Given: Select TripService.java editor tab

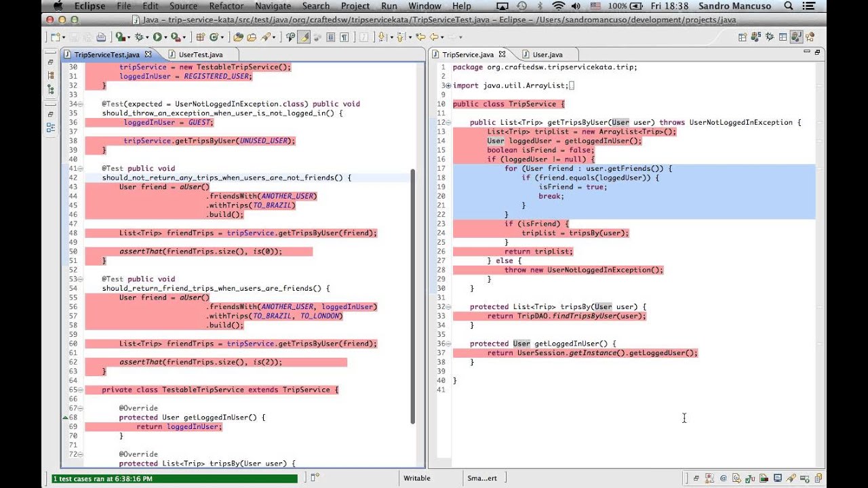Looking at the screenshot, I should [469, 54].
